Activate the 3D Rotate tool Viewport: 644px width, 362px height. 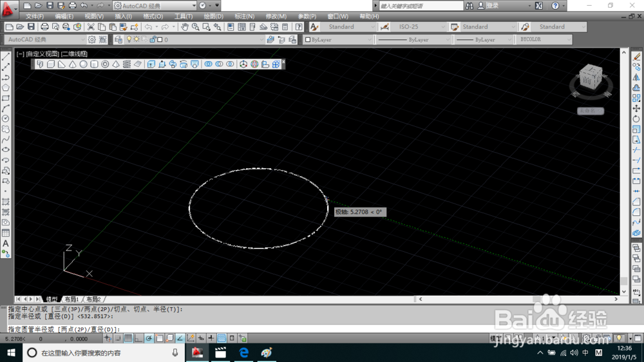(x=254, y=64)
